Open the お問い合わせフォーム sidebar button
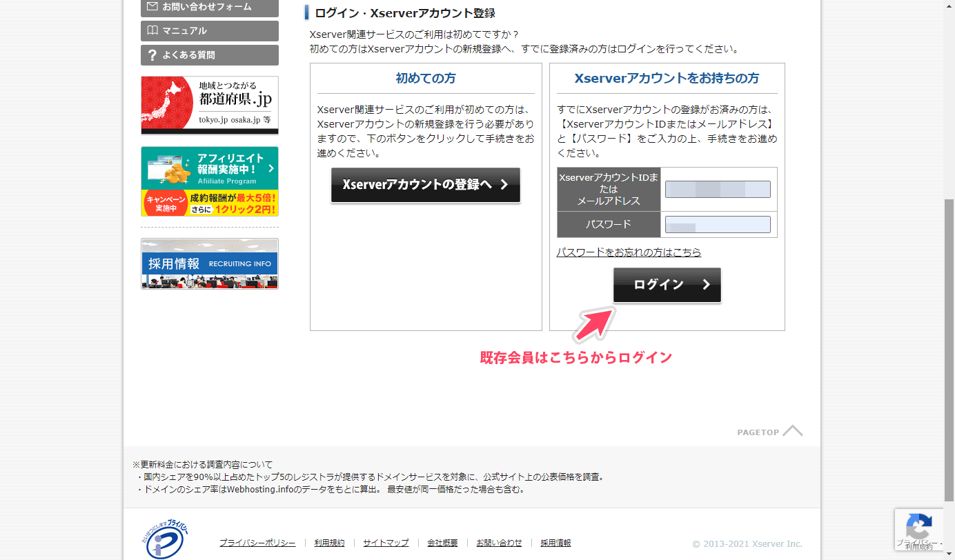This screenshot has width=955, height=560. point(210,8)
